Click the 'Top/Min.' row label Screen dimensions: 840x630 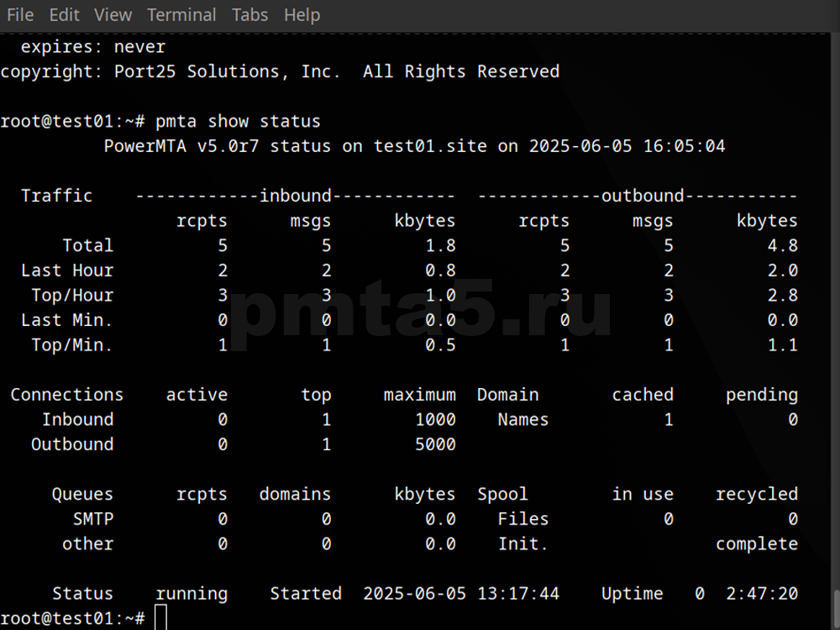click(72, 345)
